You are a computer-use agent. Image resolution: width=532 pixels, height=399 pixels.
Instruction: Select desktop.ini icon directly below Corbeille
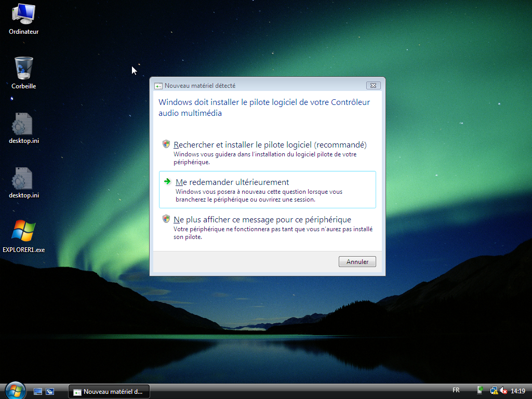point(23,125)
